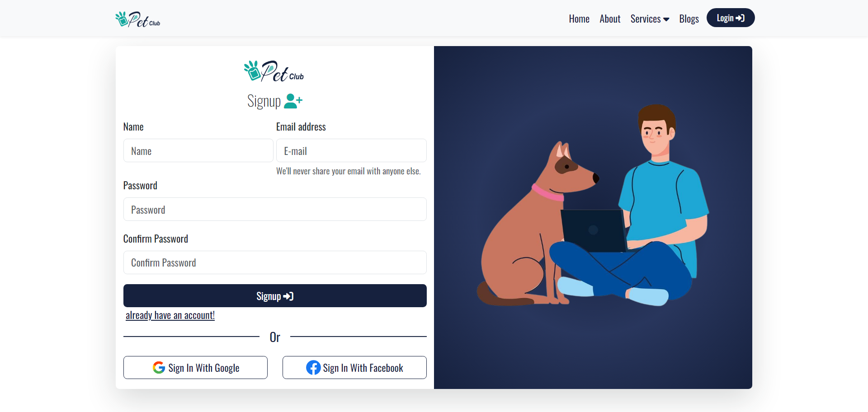Click the Login button in header

tap(731, 18)
